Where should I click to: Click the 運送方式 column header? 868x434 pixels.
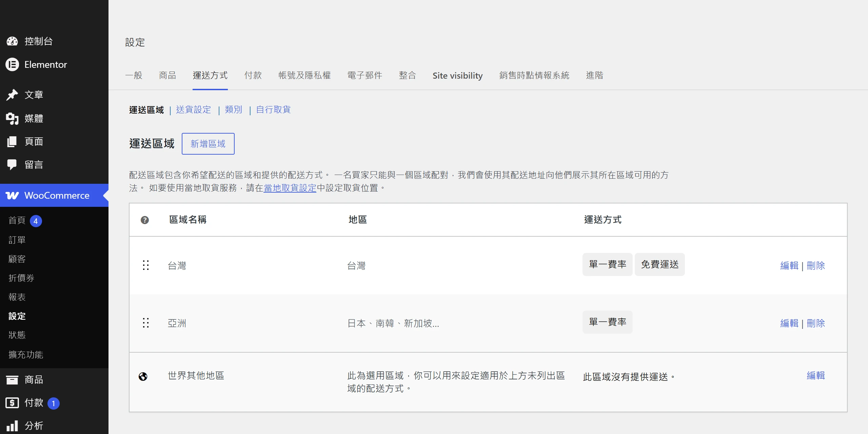tap(603, 220)
